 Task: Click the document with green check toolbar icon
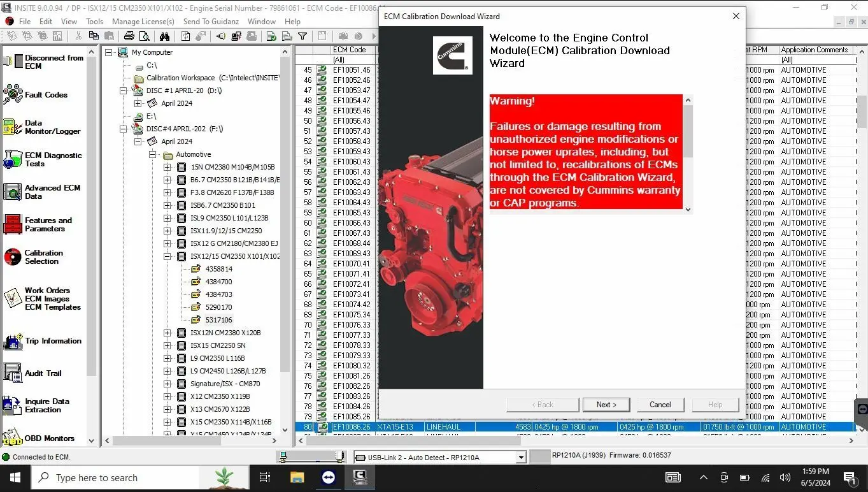[271, 36]
